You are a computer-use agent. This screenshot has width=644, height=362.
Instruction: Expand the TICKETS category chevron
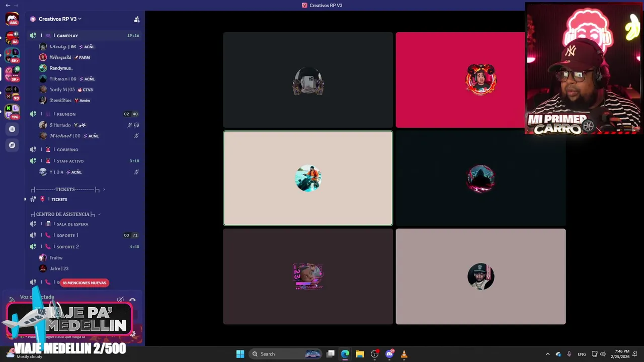click(104, 190)
